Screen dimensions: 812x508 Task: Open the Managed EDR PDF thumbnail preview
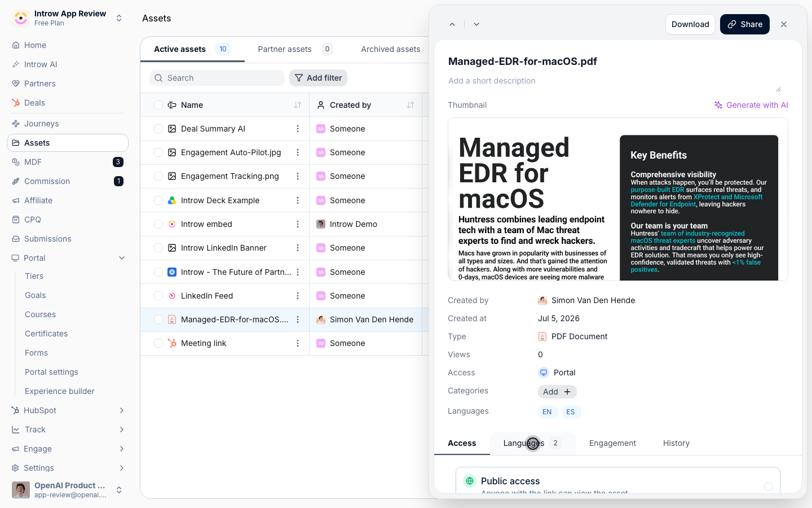[x=618, y=199]
